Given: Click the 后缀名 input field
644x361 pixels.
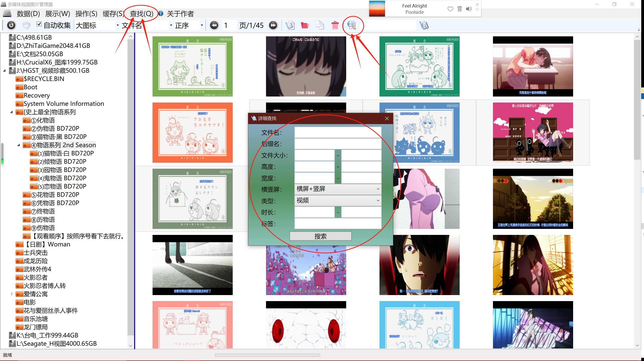Looking at the screenshot, I should (x=338, y=144).
